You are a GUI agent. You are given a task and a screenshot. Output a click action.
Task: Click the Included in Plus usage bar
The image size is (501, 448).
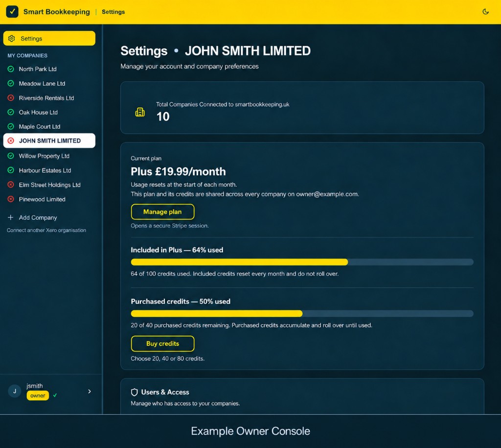(x=302, y=262)
